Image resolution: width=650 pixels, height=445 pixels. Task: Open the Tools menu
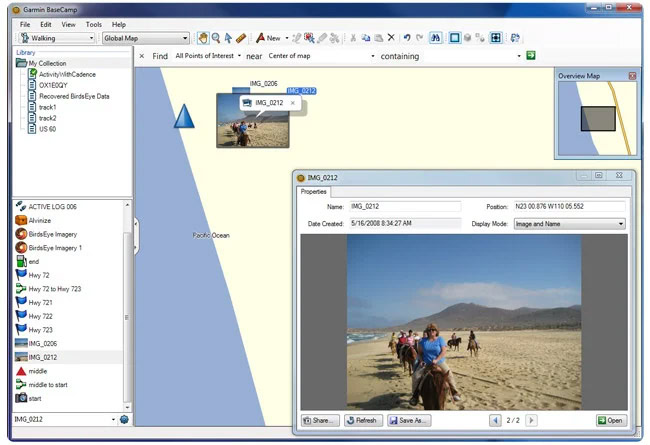pos(94,24)
